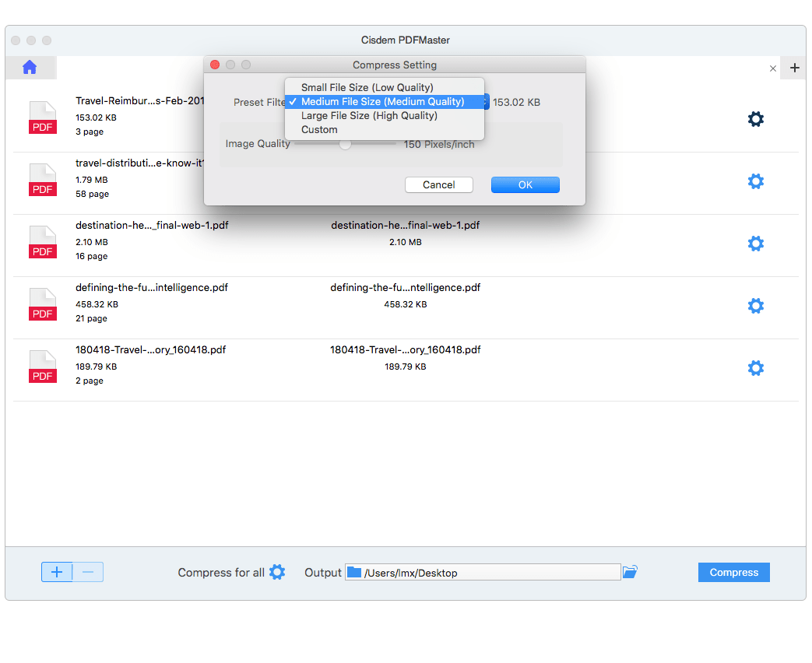Click the PDF icon of defining-the-fu file
Screen dimensions: 812x663
tap(43, 304)
